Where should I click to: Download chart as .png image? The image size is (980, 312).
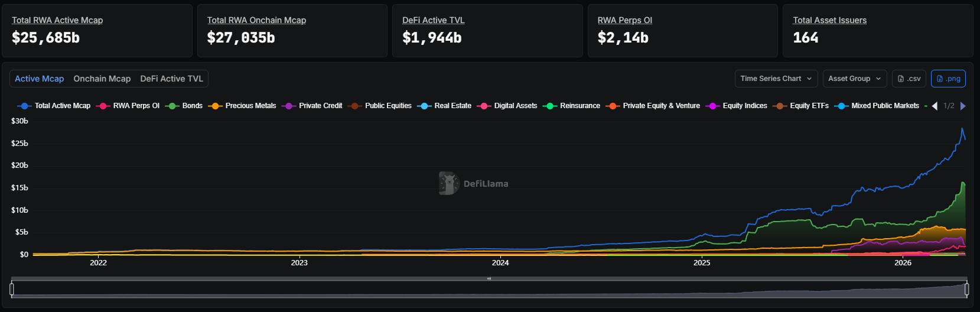pos(948,79)
